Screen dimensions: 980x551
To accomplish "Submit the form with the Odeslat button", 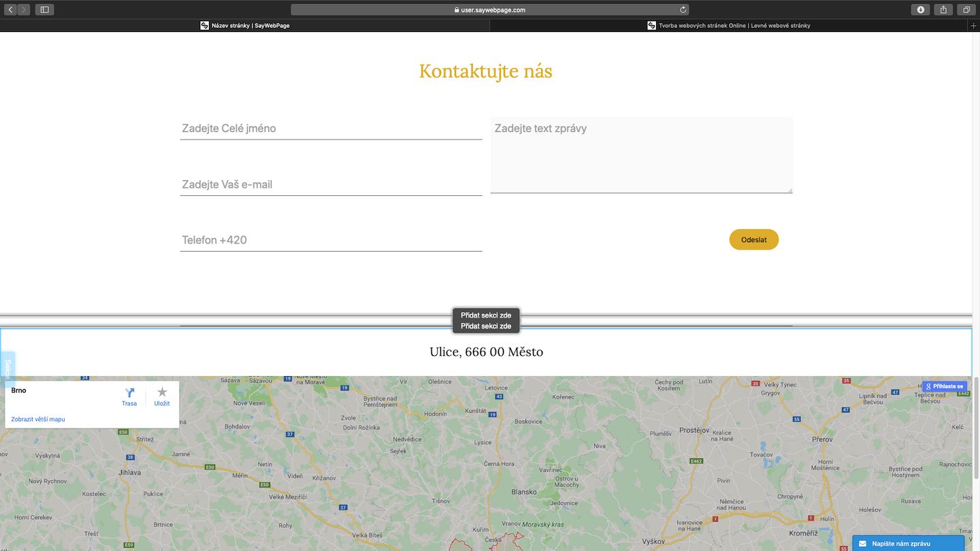I will (754, 239).
